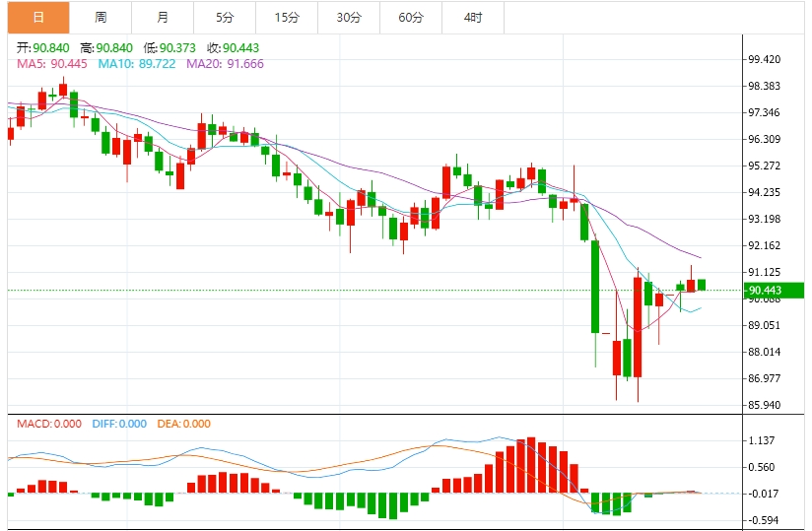Click the current price tag 90.443
This screenshot has width=812, height=531.
(x=774, y=291)
